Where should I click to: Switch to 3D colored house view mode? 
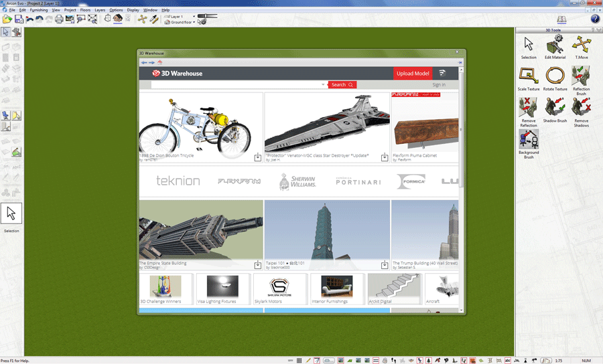(118, 18)
